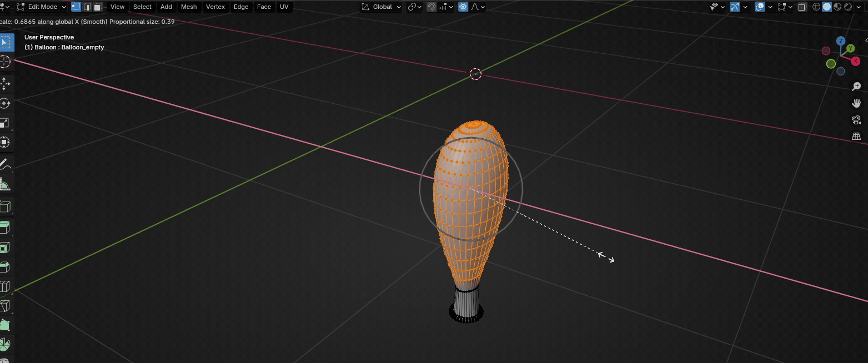Select the Move tool in left toolbar
This screenshot has width=868, height=363.
click(5, 83)
